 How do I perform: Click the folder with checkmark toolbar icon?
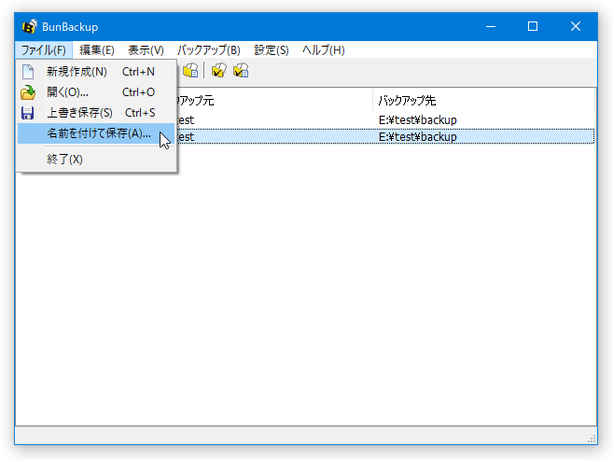[219, 71]
